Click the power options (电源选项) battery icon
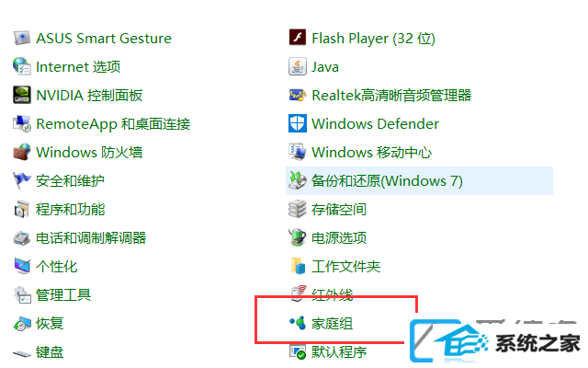The width and height of the screenshot is (588, 368). point(298,237)
